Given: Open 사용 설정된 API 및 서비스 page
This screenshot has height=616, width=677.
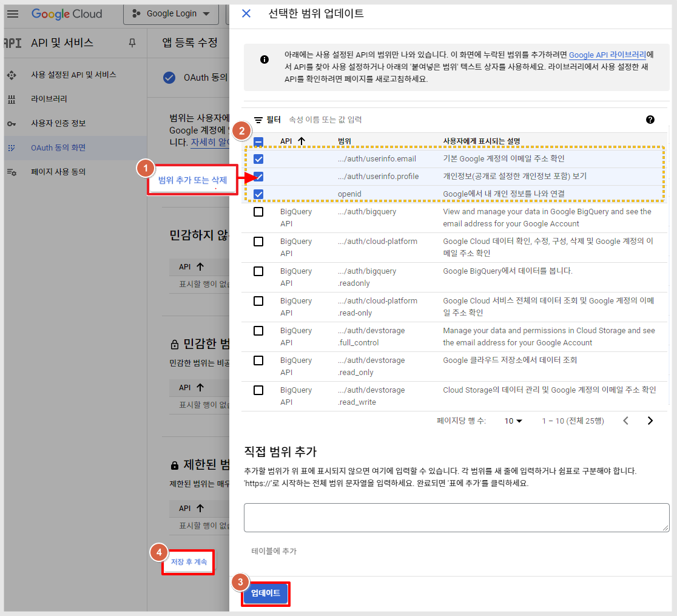Looking at the screenshot, I should pos(73,75).
